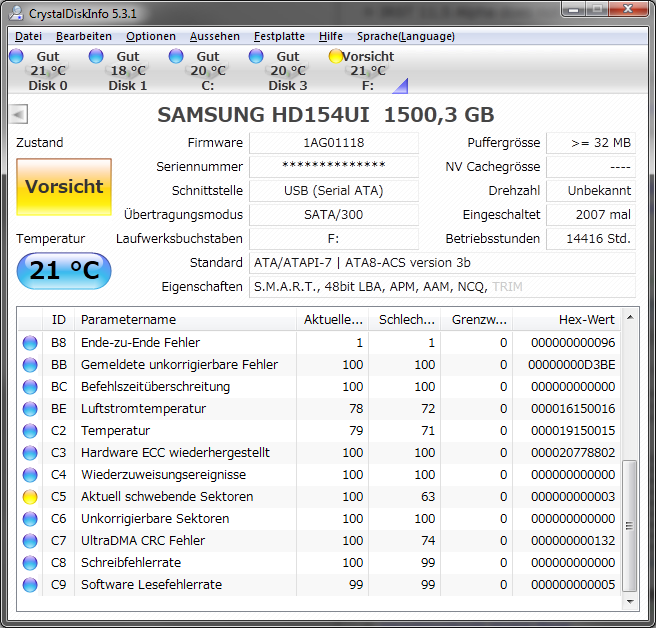Viewport: 656px width, 628px height.
Task: Click status orb for C6 Unkorrigierbare Sektoren
Action: pos(30,519)
